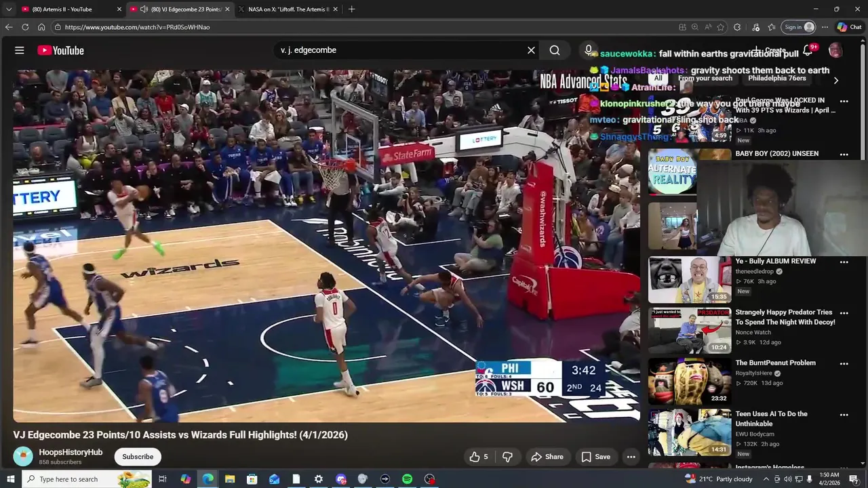Viewport: 868px width, 488px height.
Task: Dislike the video with thumbs down
Action: click(x=507, y=457)
